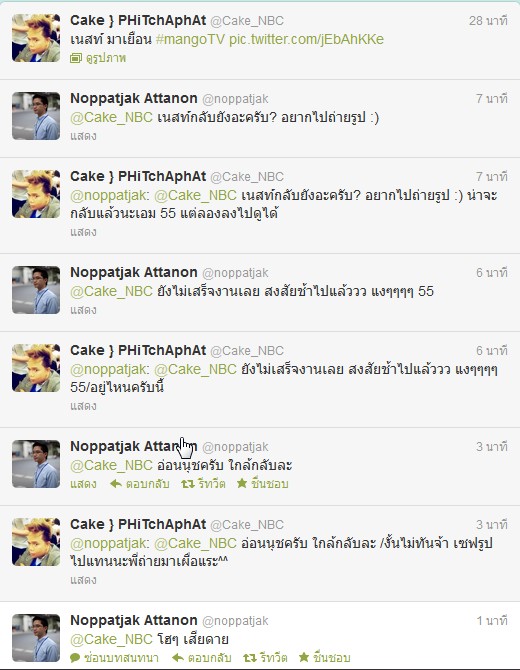Image resolution: width=520 pixels, height=670 pixels.
Task: Click the retweet icon on the 3-minute noppatjak tweet
Action: [188, 484]
